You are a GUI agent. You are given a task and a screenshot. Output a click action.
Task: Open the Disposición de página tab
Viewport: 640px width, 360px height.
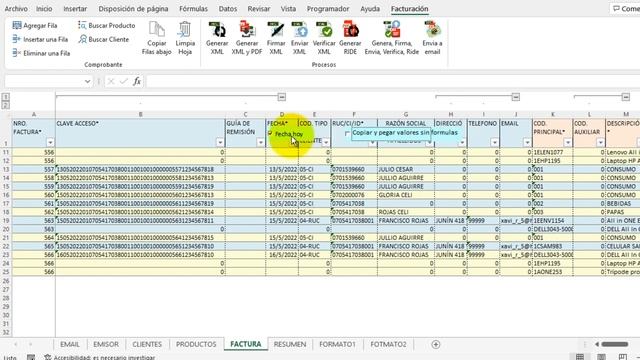tap(133, 9)
